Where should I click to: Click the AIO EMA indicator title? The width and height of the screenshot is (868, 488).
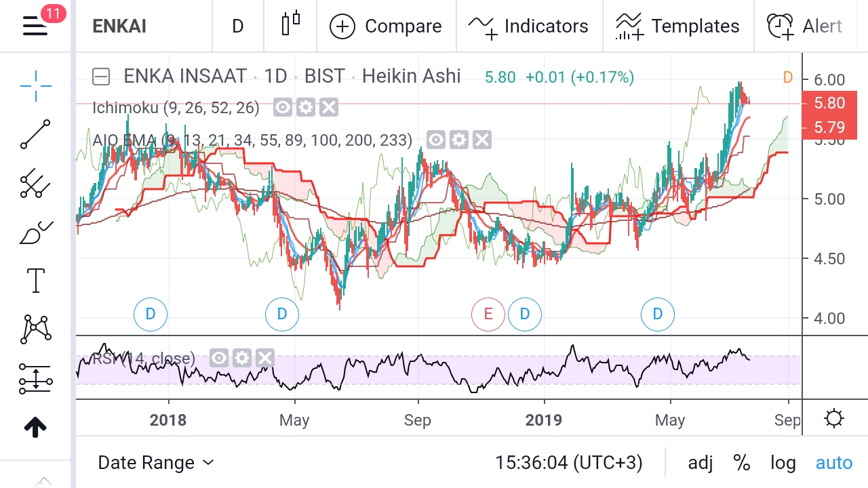coord(252,140)
